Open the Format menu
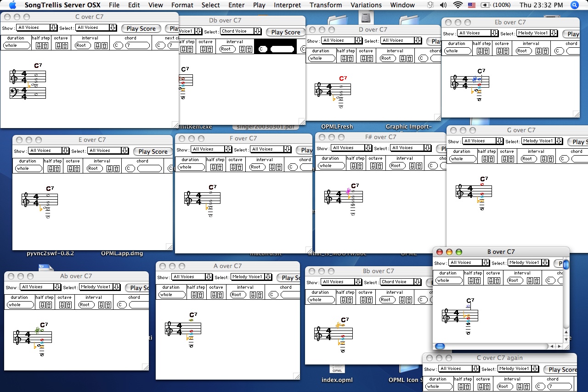The width and height of the screenshot is (588, 392). click(x=182, y=5)
